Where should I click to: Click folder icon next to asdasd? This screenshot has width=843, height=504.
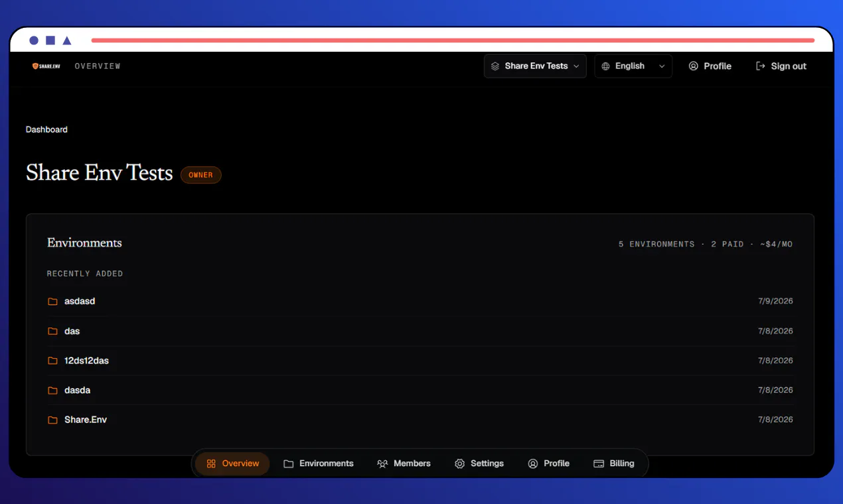(x=52, y=301)
